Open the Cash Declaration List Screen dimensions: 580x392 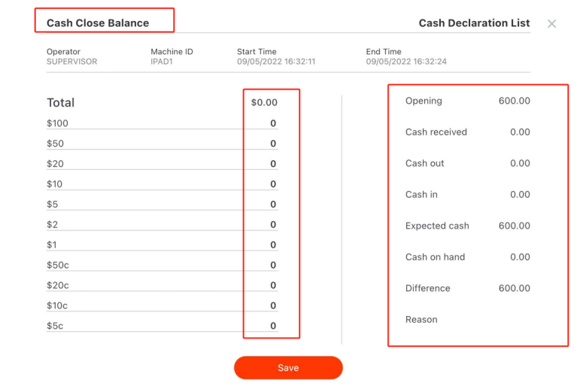coord(474,23)
